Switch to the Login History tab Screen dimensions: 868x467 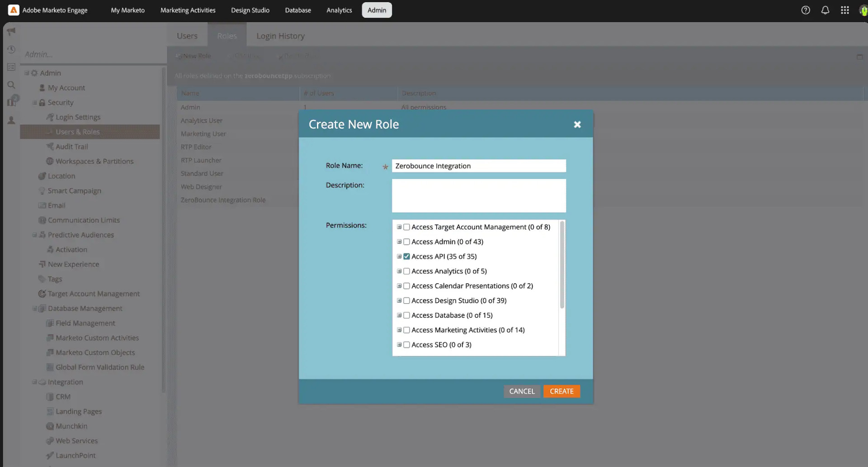(280, 36)
